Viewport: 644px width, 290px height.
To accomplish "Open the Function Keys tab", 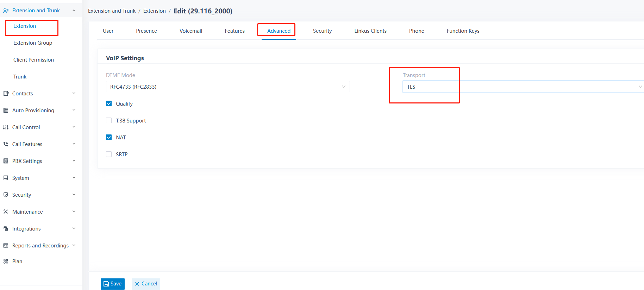I will click(x=463, y=31).
